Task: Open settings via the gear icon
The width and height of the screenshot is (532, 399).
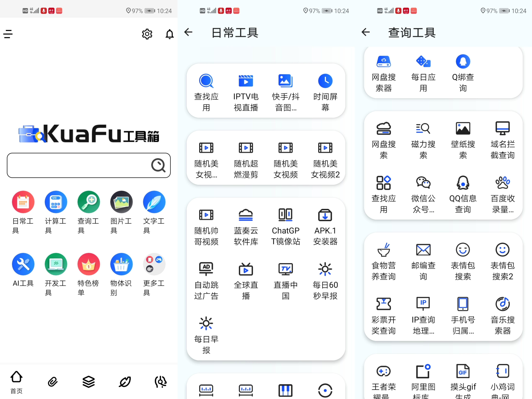Action: tap(147, 34)
